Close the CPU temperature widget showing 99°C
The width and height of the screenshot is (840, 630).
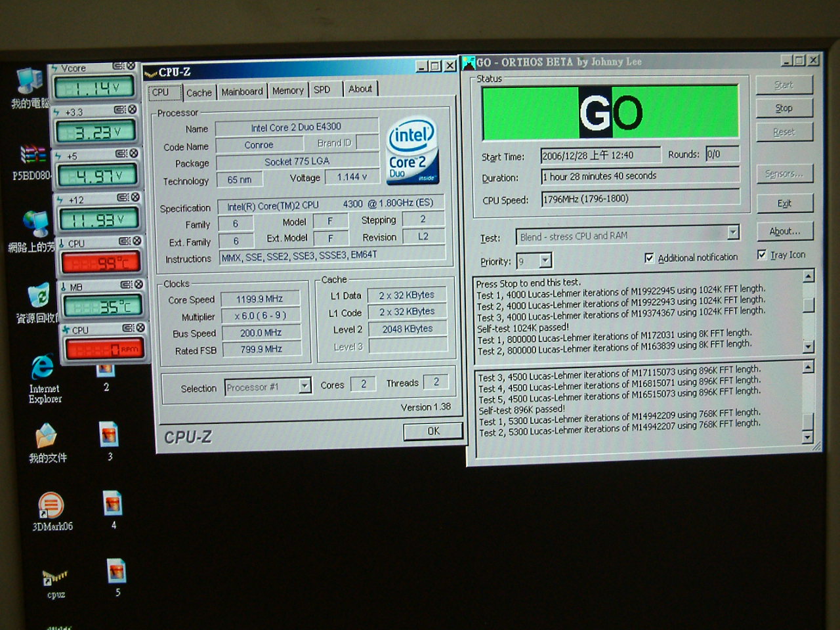[136, 241]
